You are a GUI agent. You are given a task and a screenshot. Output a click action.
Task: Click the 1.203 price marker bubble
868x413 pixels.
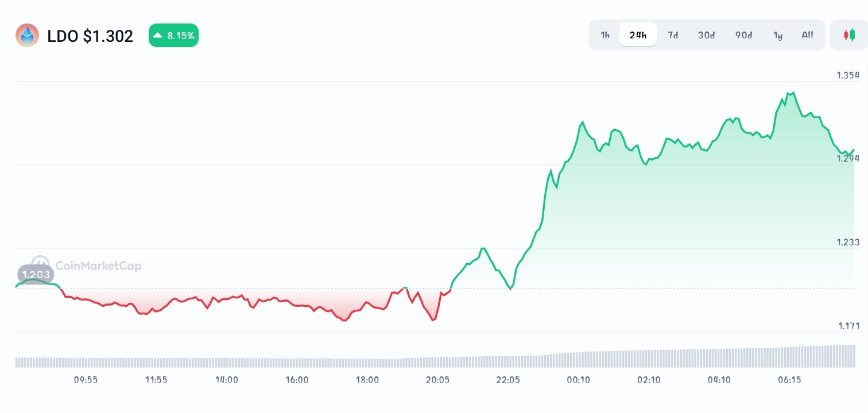(x=36, y=274)
